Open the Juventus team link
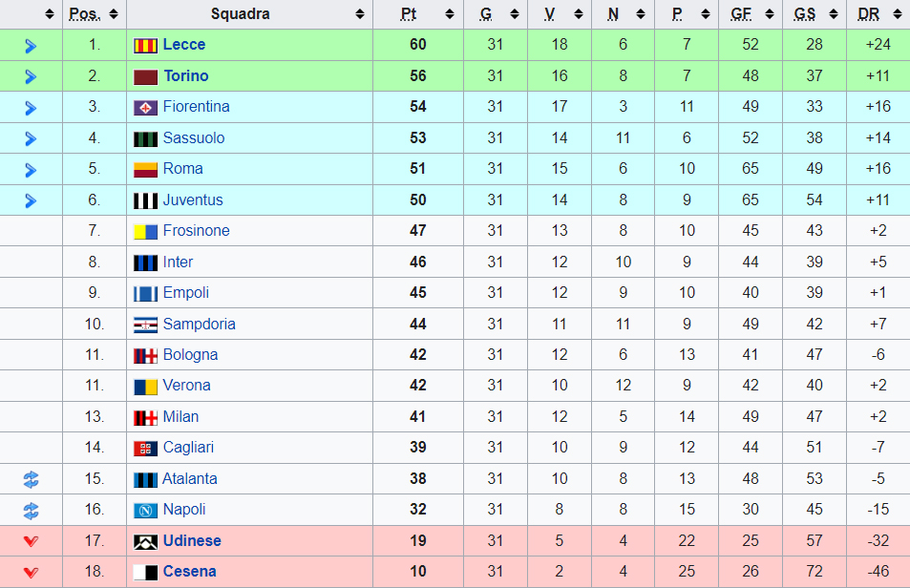The image size is (910, 588). (193, 200)
